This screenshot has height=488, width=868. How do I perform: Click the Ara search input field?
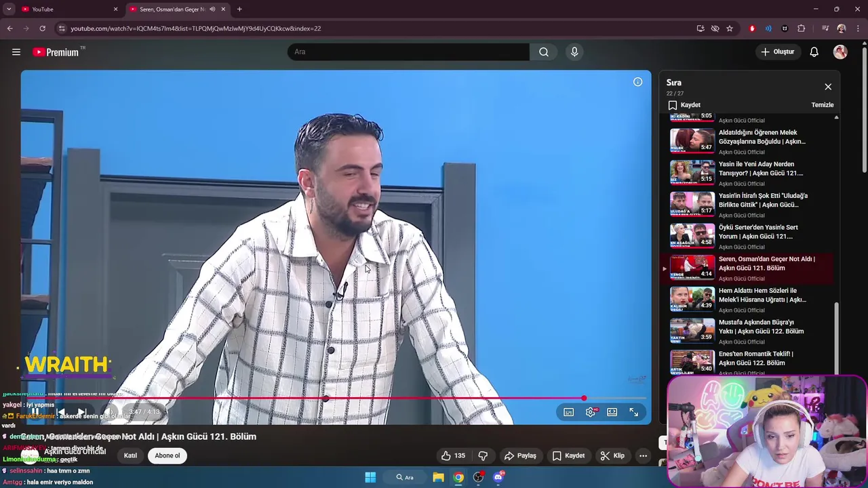(x=408, y=52)
